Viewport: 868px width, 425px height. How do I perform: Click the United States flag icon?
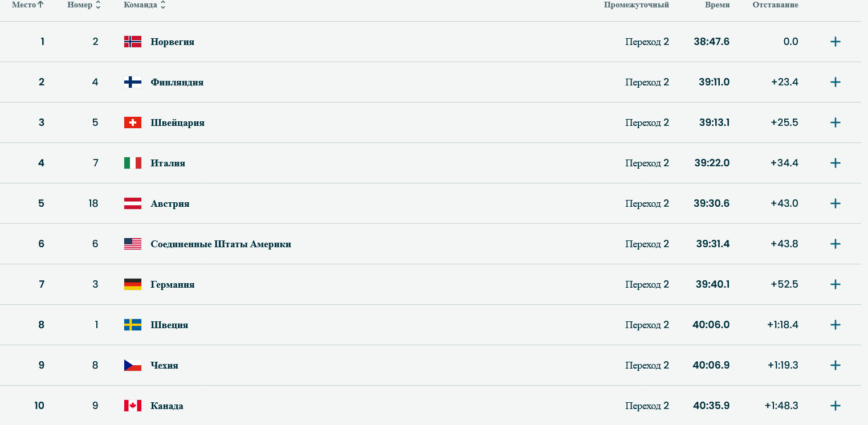pos(132,244)
